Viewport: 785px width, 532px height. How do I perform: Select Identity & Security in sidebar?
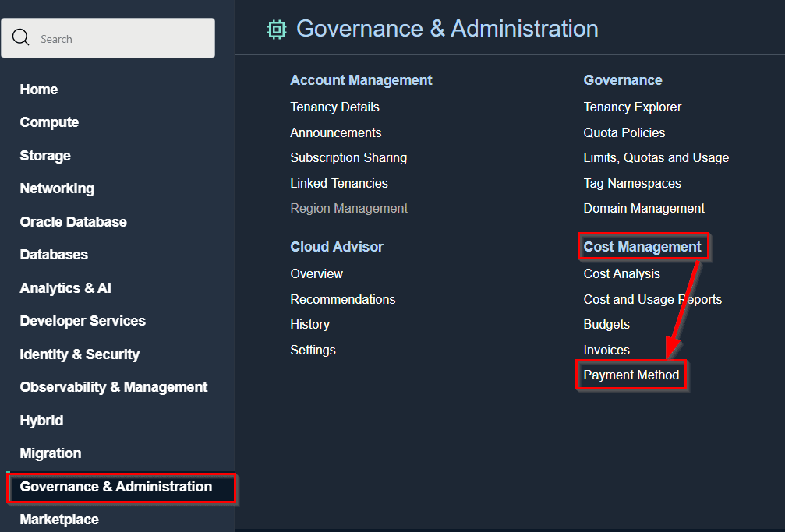(80, 354)
